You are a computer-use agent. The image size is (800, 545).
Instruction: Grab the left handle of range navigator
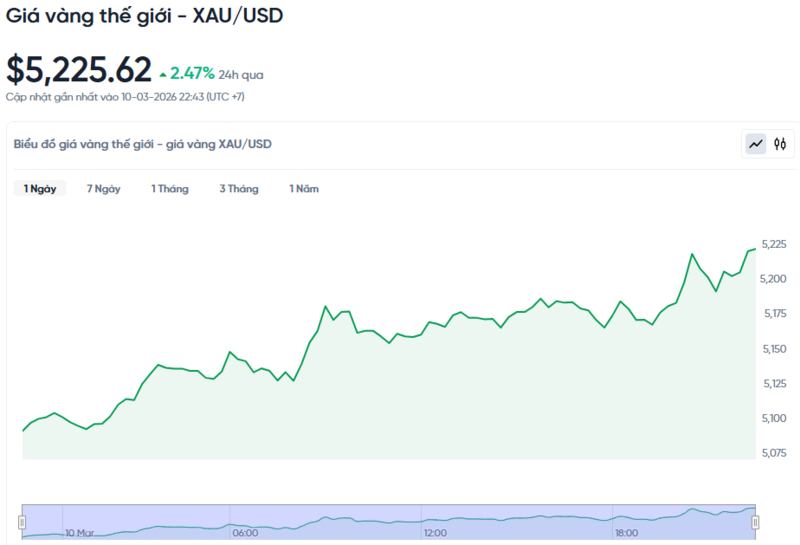[x=22, y=522]
